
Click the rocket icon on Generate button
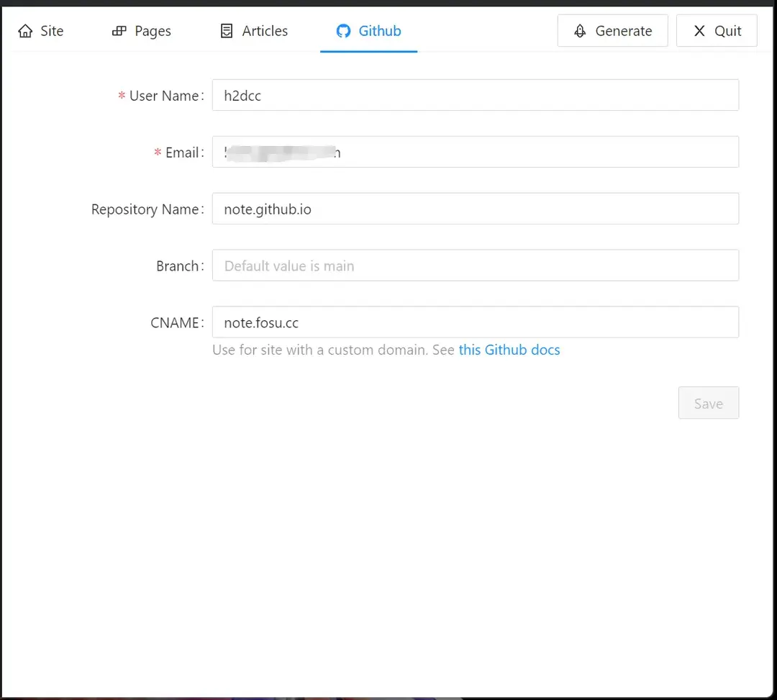pos(580,30)
